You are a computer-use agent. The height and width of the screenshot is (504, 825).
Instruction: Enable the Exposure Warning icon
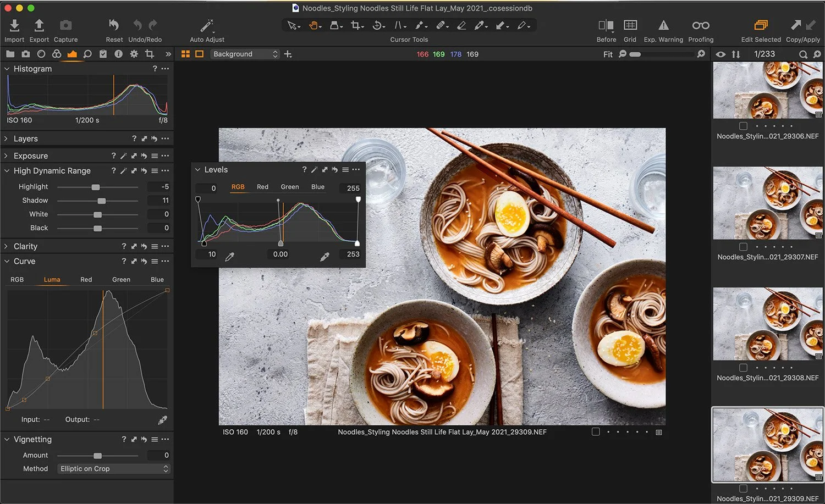663,25
